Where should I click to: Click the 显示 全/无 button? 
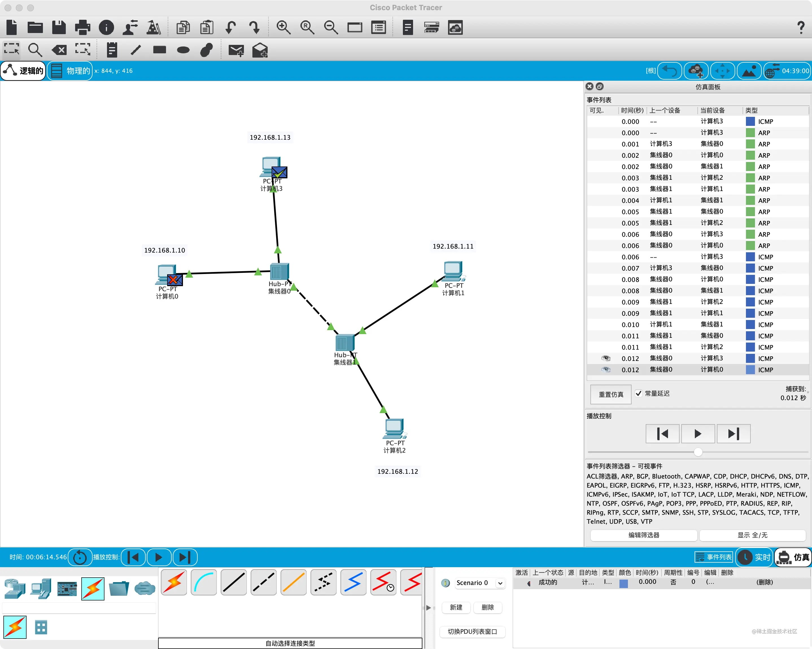tap(752, 535)
